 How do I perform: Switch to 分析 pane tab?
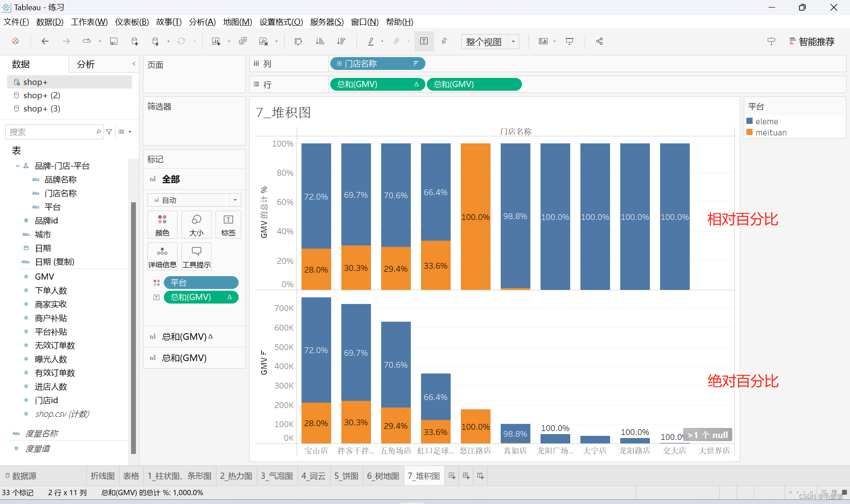click(x=86, y=64)
